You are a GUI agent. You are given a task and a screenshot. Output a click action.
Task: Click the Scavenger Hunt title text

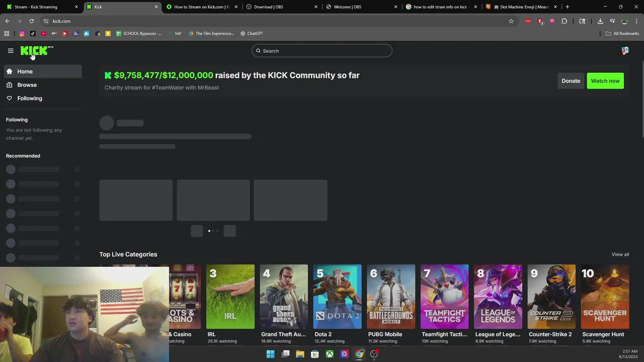click(x=603, y=334)
